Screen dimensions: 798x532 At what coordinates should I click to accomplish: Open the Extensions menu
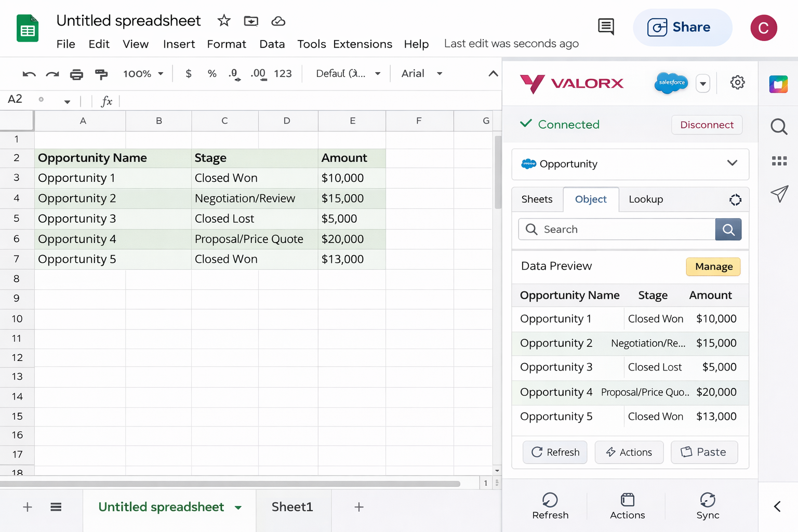(x=363, y=44)
